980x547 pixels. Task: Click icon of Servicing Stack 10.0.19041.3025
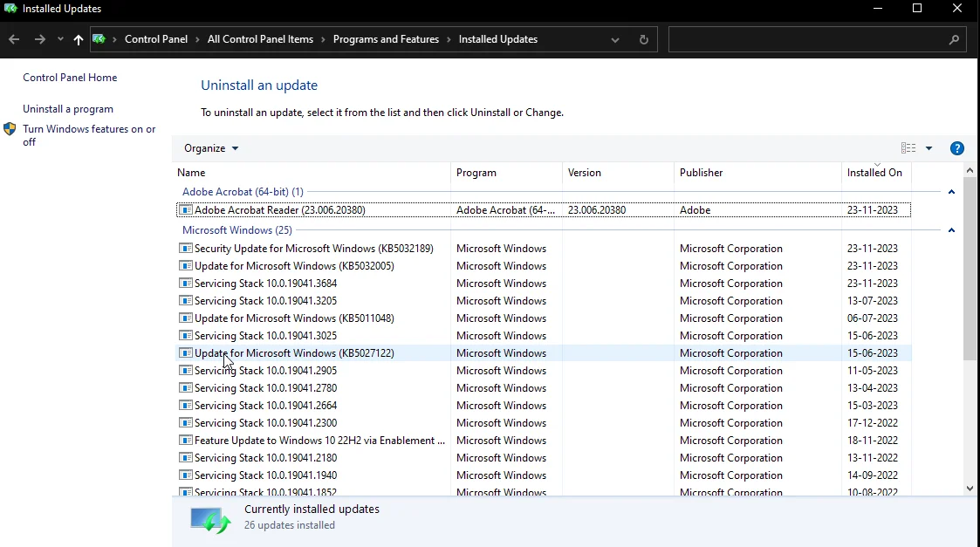tap(186, 336)
